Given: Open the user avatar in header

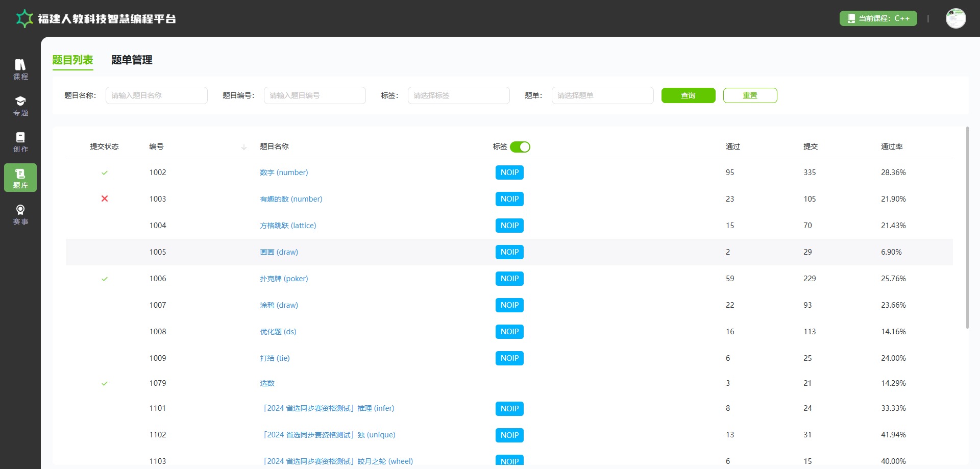Looking at the screenshot, I should [x=955, y=19].
